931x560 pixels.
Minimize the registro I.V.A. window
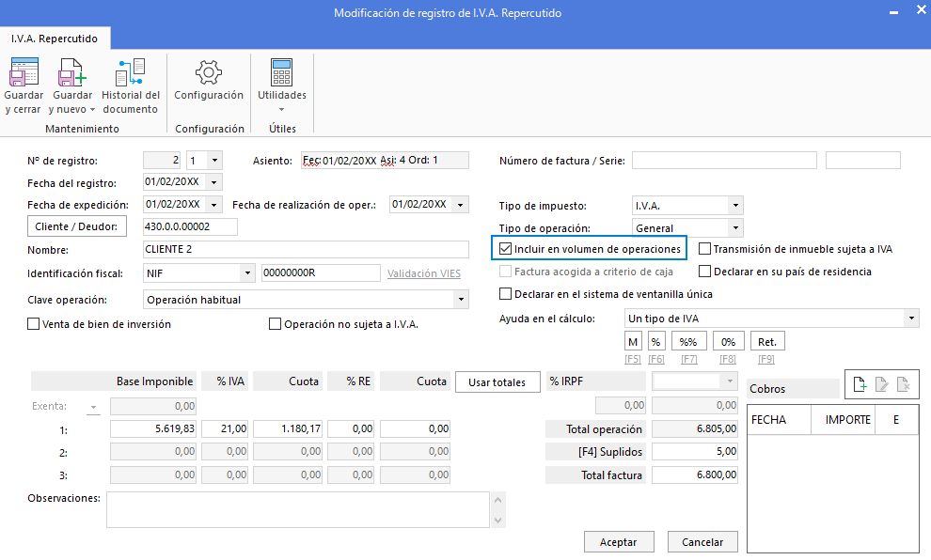click(x=893, y=12)
